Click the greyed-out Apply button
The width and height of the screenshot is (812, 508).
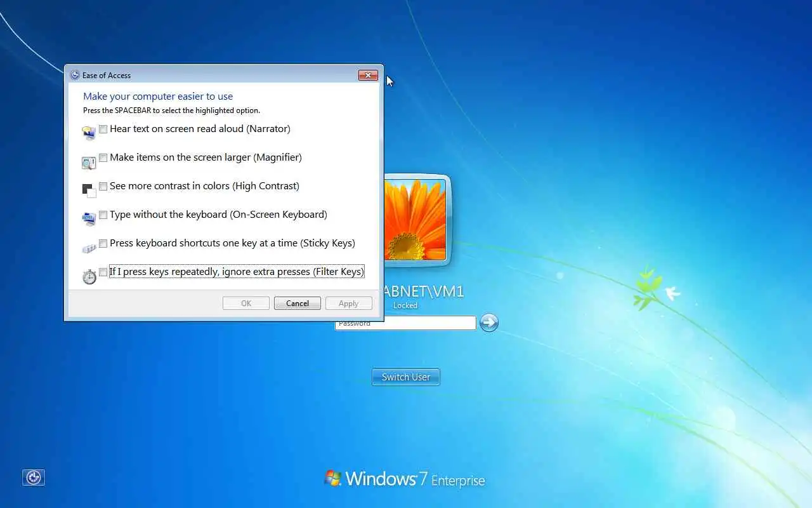point(349,304)
